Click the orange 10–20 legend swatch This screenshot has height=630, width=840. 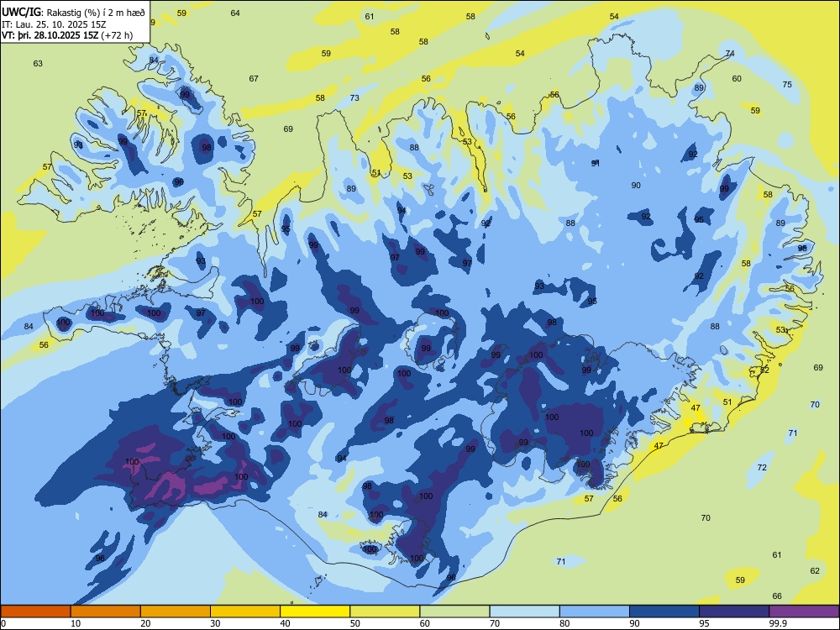coord(106,612)
